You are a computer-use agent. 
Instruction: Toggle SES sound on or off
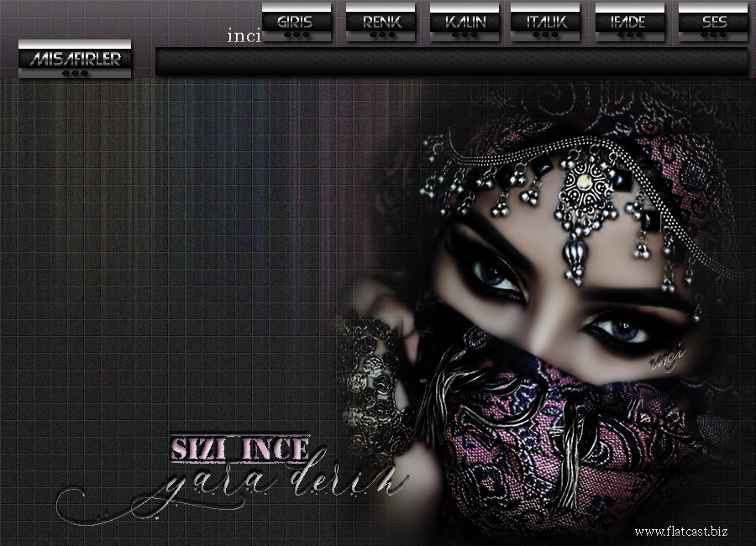click(713, 22)
